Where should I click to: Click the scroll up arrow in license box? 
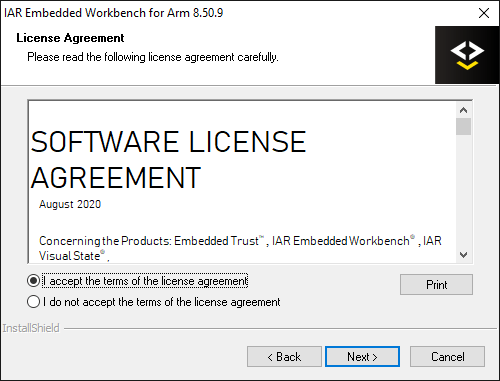(463, 110)
